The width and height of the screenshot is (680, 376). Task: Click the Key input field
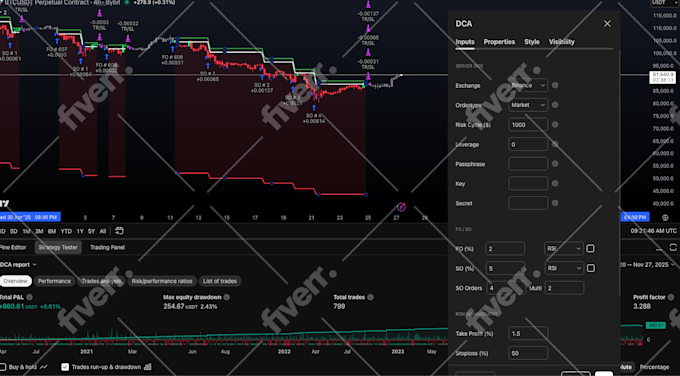(x=528, y=183)
